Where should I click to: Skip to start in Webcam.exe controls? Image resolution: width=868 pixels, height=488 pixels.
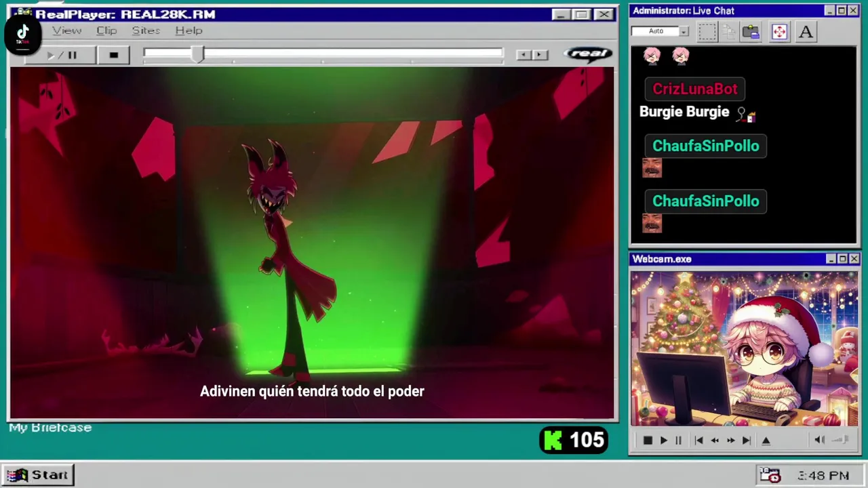point(698,441)
